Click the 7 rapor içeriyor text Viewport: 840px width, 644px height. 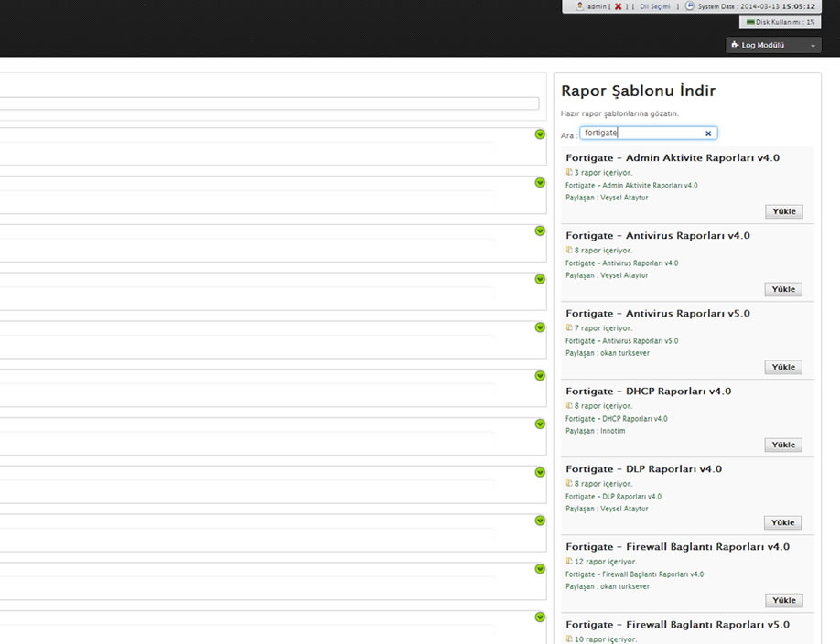tap(603, 327)
